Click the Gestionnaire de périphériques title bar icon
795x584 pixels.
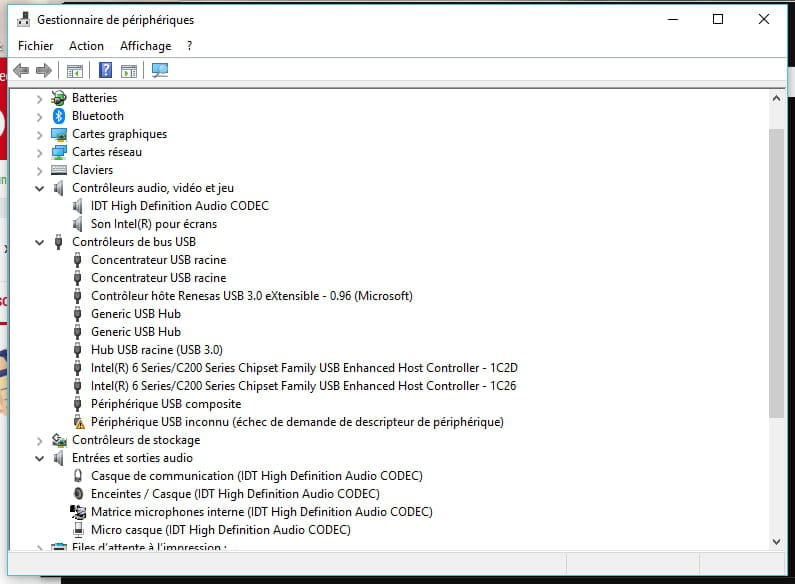(23, 20)
